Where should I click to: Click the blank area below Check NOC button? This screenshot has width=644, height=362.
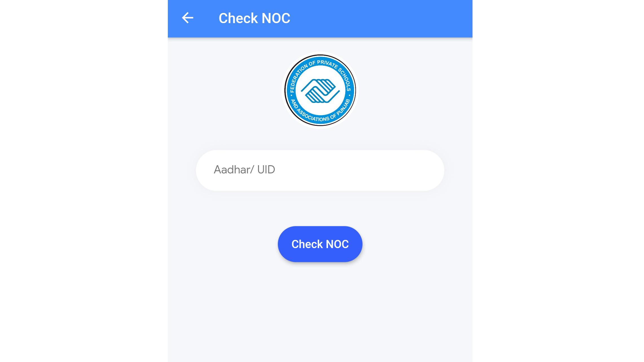click(x=320, y=310)
